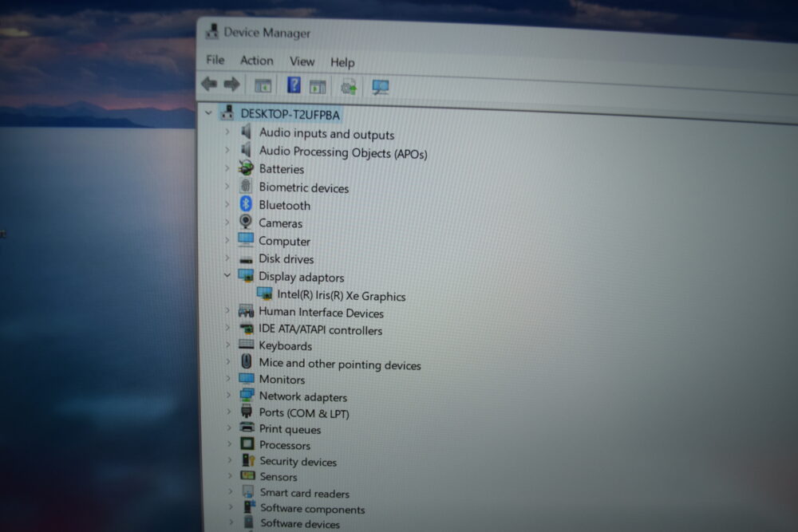The width and height of the screenshot is (798, 532).
Task: Click the Update device driver toolbar icon
Action: tap(349, 87)
